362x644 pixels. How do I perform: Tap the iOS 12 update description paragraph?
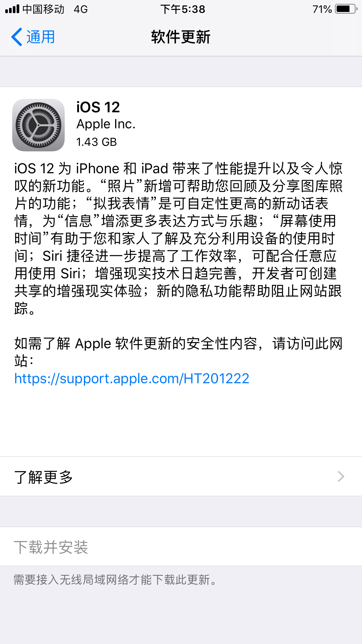tap(178, 239)
